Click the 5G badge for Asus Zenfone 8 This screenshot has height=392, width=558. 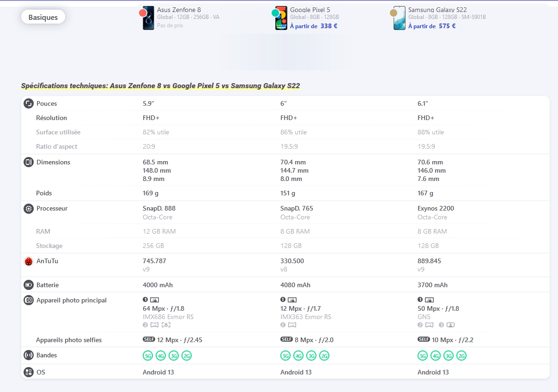pyautogui.click(x=148, y=356)
